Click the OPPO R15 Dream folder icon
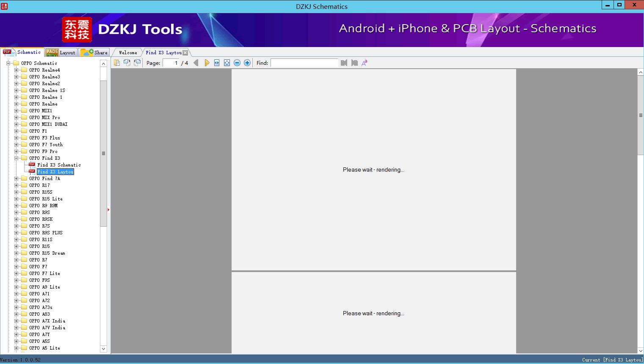This screenshot has height=364, width=644. point(24,253)
